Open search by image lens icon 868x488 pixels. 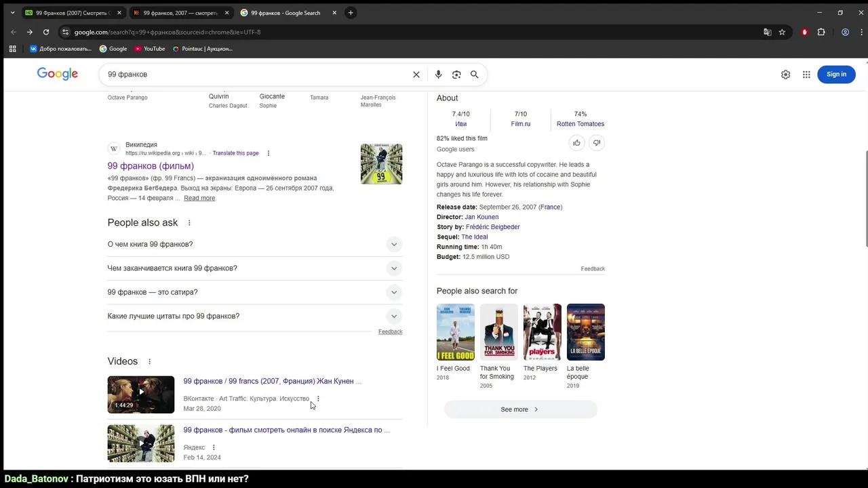pos(456,75)
